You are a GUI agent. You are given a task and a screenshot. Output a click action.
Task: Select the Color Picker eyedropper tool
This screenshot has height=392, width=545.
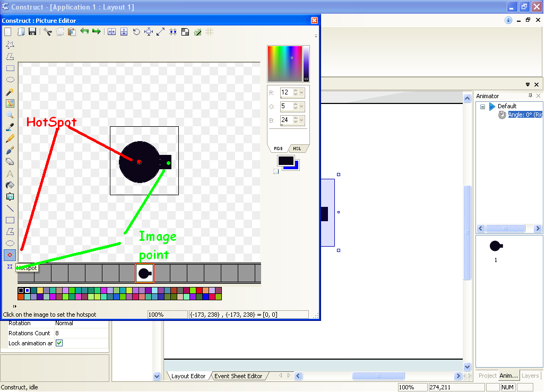(x=10, y=127)
